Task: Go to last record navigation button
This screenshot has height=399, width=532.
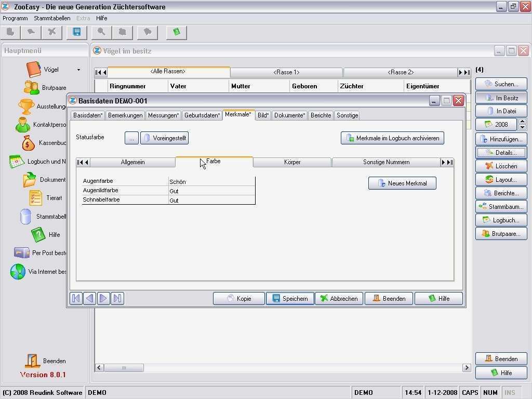Action: pyautogui.click(x=117, y=299)
